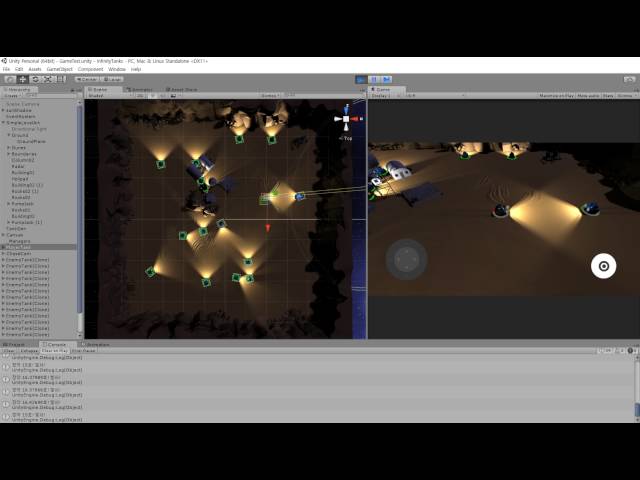This screenshot has width=640, height=480.
Task: Toggle Stats overlay in Game view
Action: pyautogui.click(x=608, y=96)
